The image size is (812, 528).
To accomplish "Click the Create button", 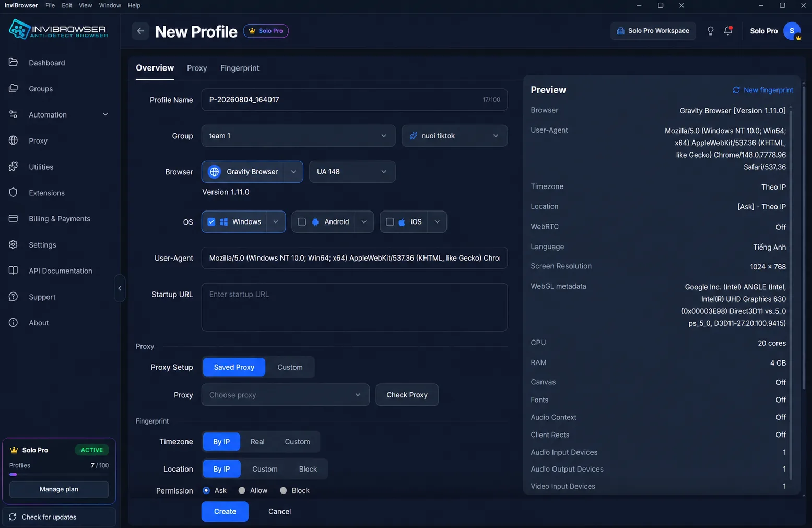I will pos(225,511).
